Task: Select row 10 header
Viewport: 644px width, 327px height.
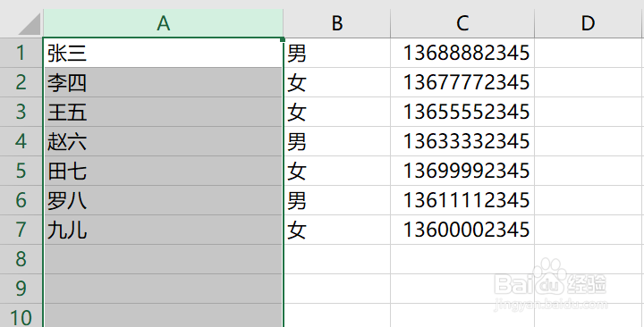Action: tap(21, 315)
